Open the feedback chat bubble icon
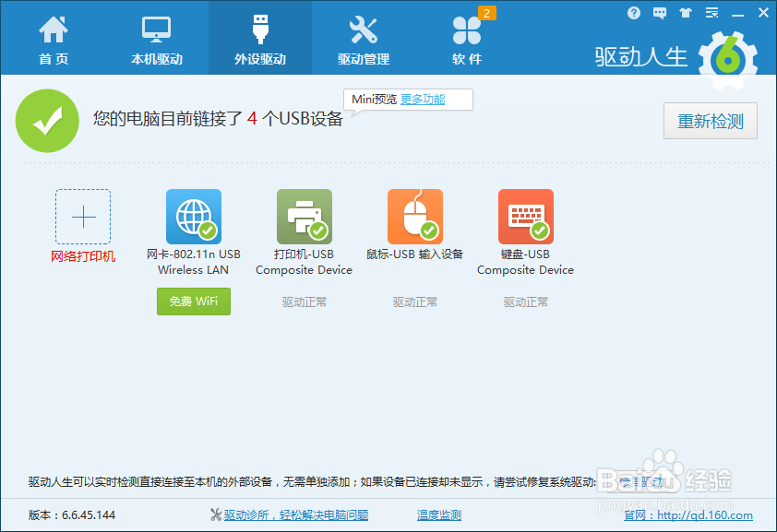 [660, 13]
